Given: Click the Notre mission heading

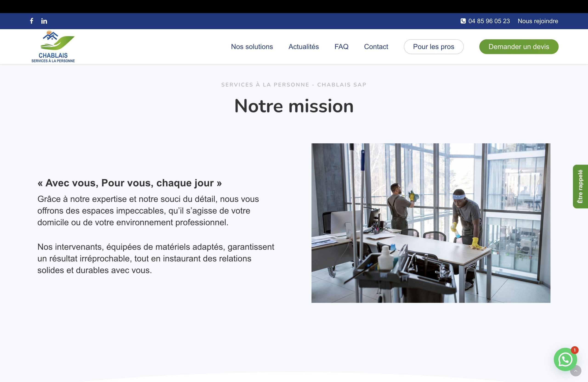Looking at the screenshot, I should pyautogui.click(x=294, y=106).
